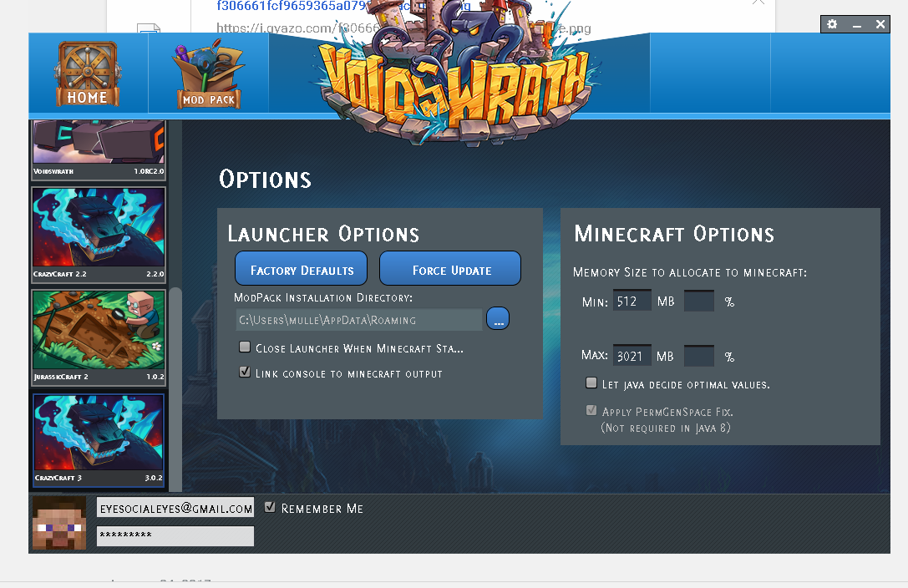This screenshot has width=908, height=588.
Task: Click the Min memory MB field
Action: (632, 301)
